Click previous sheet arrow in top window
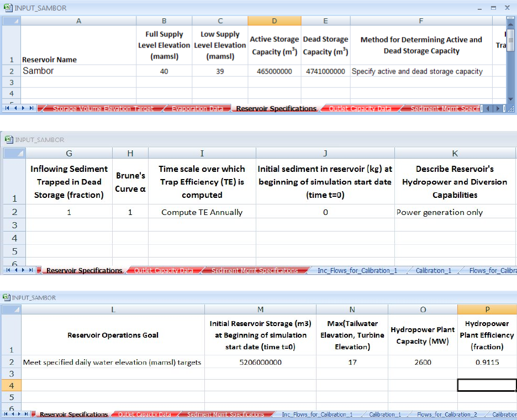This screenshot has width=517, height=420. click(x=15, y=108)
